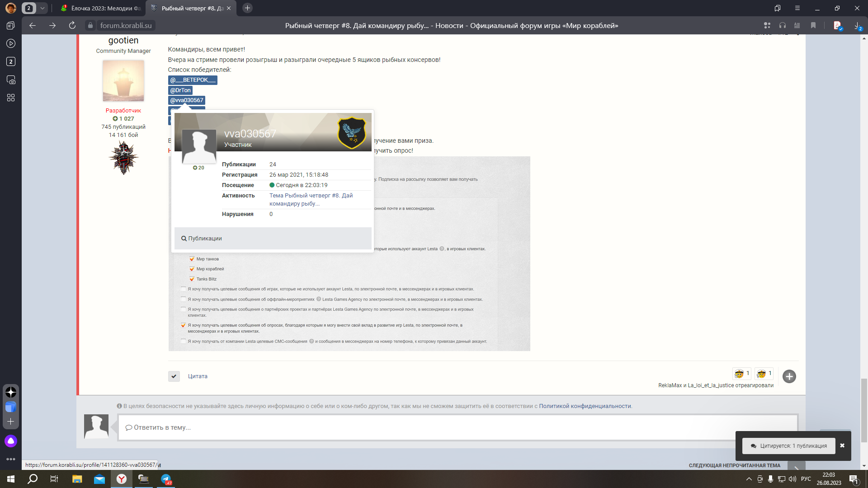Dismiss the multiquote popup with X
The image size is (868, 488).
click(x=842, y=446)
